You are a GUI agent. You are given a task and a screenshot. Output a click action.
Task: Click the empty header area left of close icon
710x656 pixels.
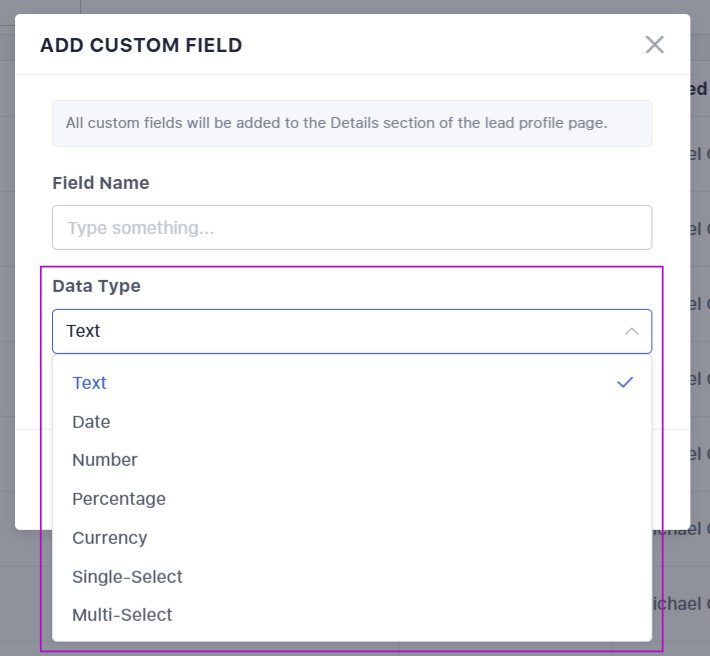pyautogui.click(x=450, y=45)
